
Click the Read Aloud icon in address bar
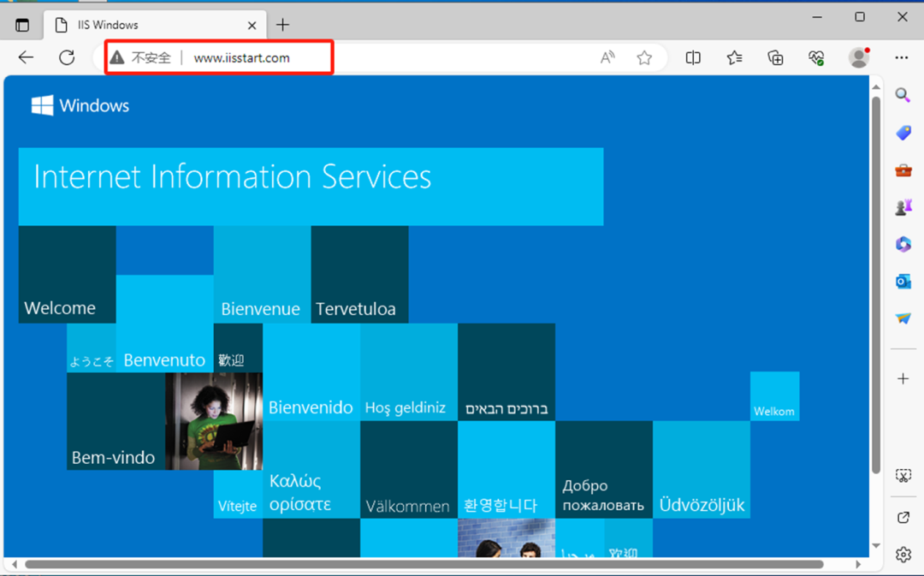(x=607, y=57)
